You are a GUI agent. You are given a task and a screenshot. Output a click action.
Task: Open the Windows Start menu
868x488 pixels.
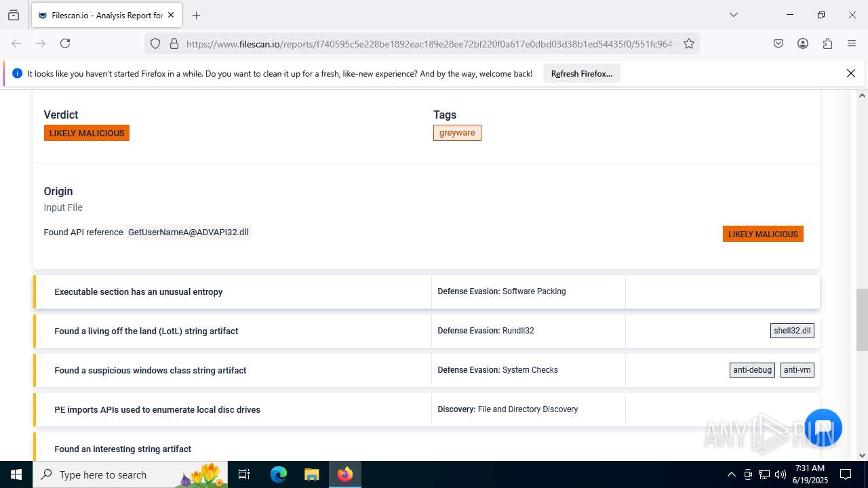(16, 474)
